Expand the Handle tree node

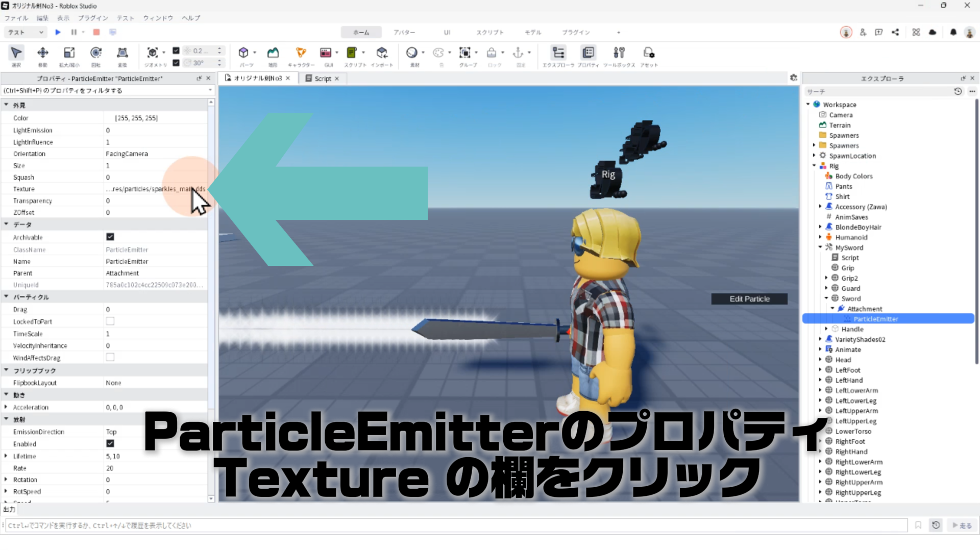click(826, 329)
